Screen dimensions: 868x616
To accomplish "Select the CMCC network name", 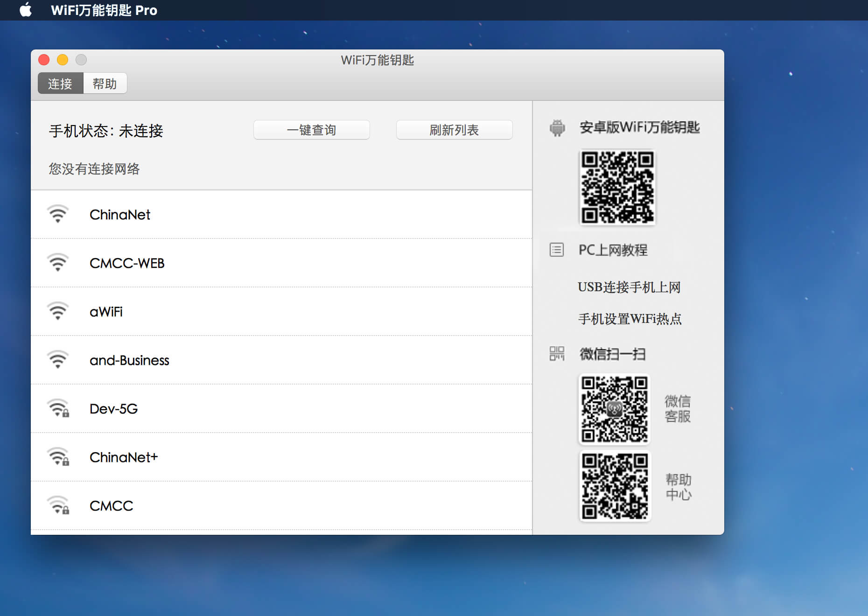I will 111,506.
